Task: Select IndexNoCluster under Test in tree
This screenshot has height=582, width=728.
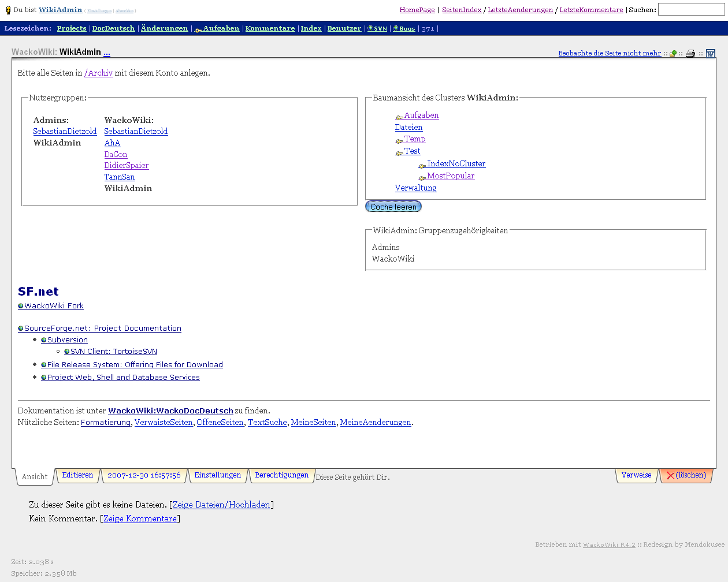Action: pyautogui.click(x=456, y=164)
